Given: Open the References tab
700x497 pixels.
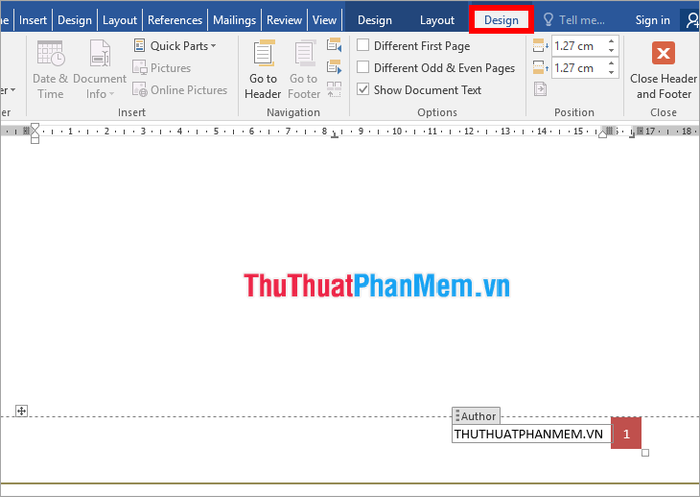Looking at the screenshot, I should [x=175, y=20].
